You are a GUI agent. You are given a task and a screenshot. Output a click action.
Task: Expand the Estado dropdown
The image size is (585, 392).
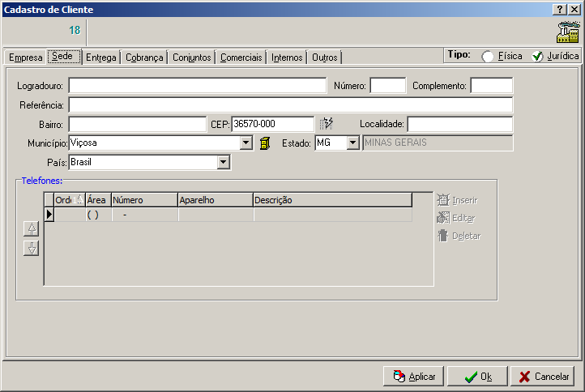352,143
